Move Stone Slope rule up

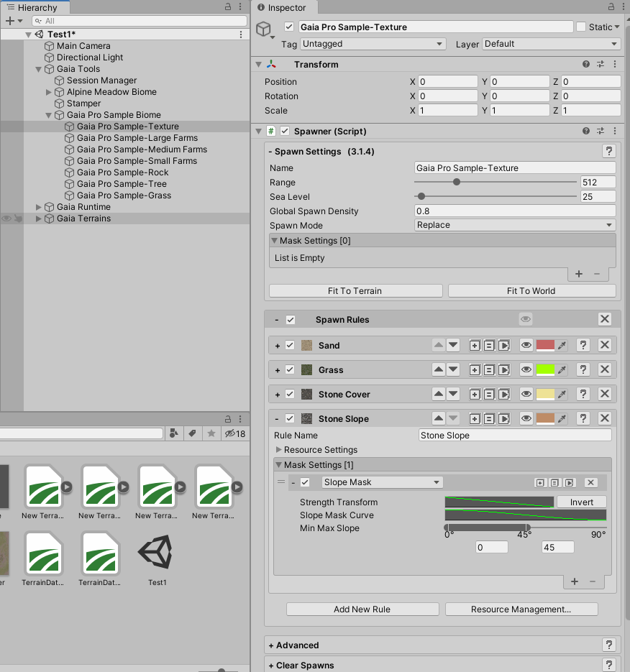(438, 418)
